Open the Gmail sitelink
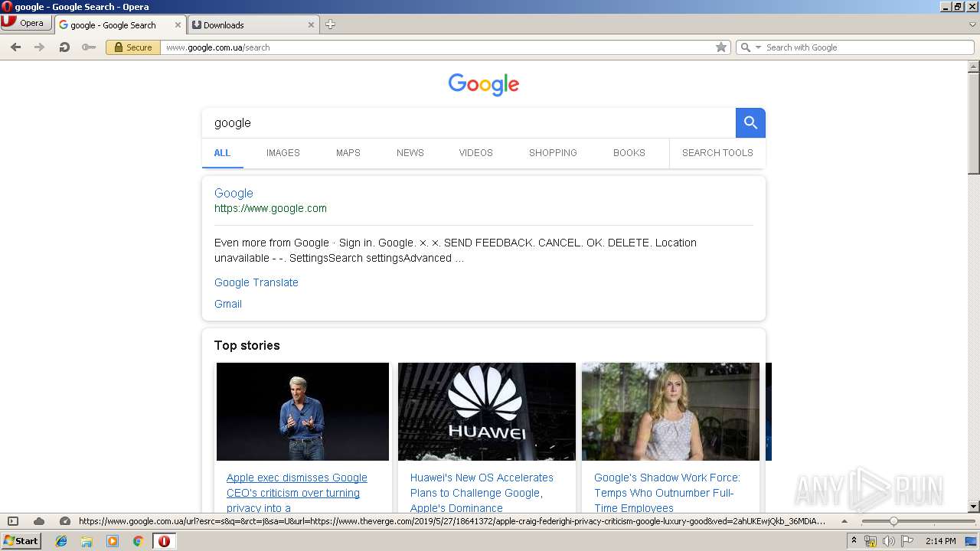The width and height of the screenshot is (980, 551). [228, 304]
